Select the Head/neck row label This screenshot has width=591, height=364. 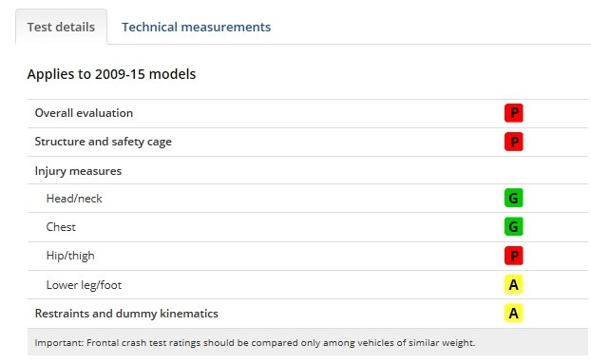(x=74, y=199)
